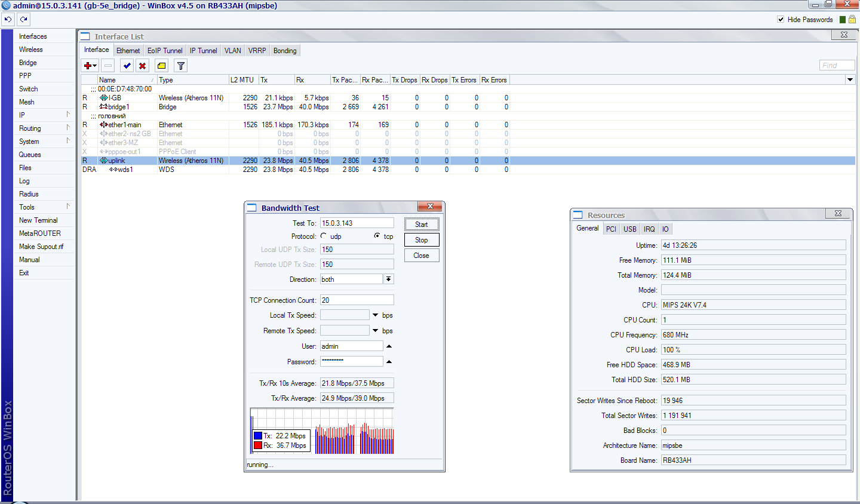Select the tcp protocol radio button
Image resolution: width=860 pixels, height=504 pixels.
[377, 236]
